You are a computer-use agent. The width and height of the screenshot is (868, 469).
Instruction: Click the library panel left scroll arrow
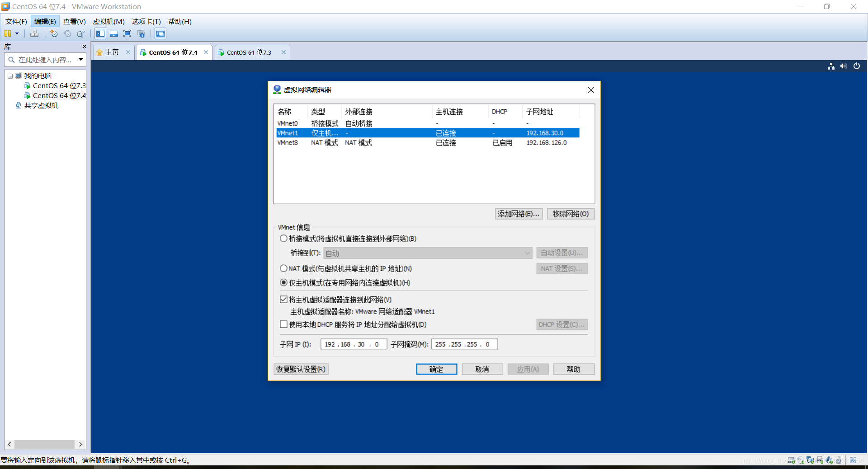(x=9, y=444)
